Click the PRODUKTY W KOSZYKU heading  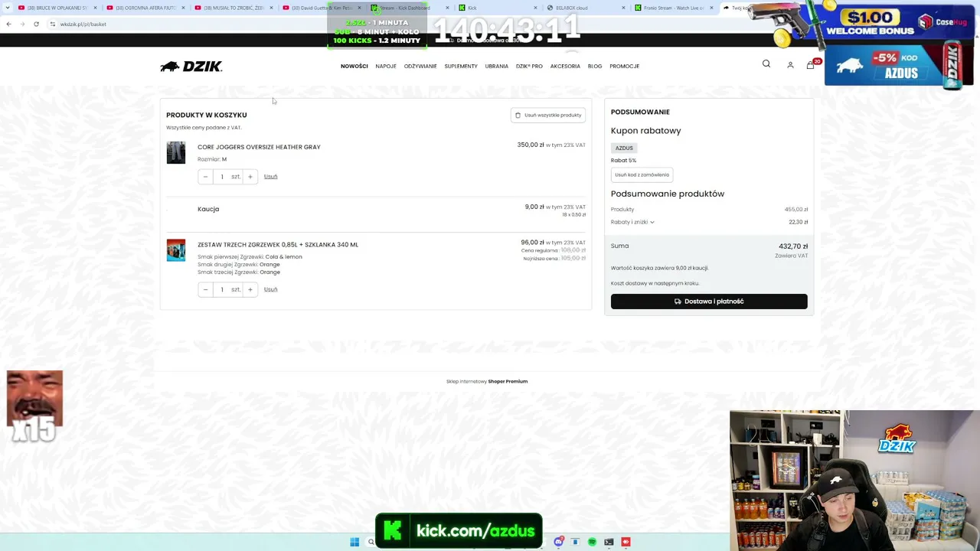pyautogui.click(x=207, y=115)
